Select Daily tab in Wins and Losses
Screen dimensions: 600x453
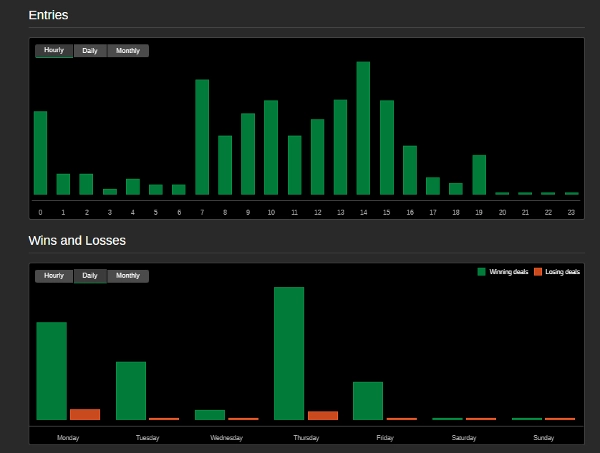(x=90, y=276)
